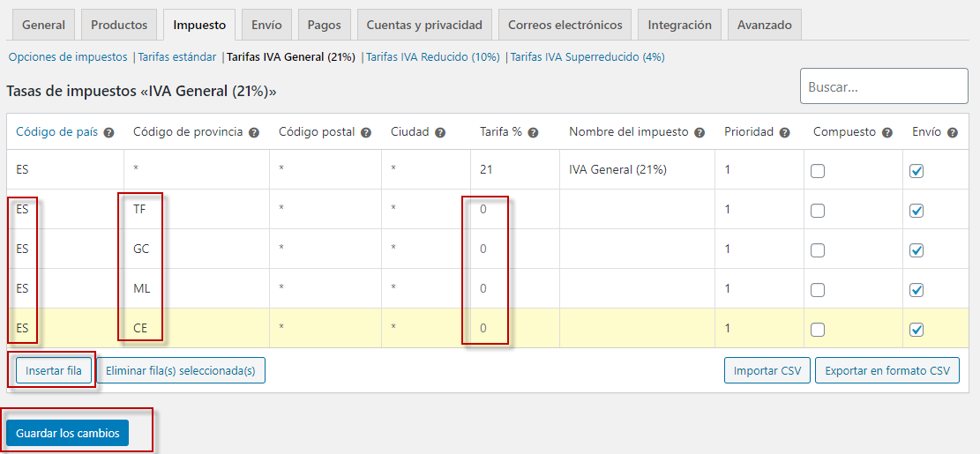Click help icon beside Código postal
This screenshot has width=980, height=454.
366,132
